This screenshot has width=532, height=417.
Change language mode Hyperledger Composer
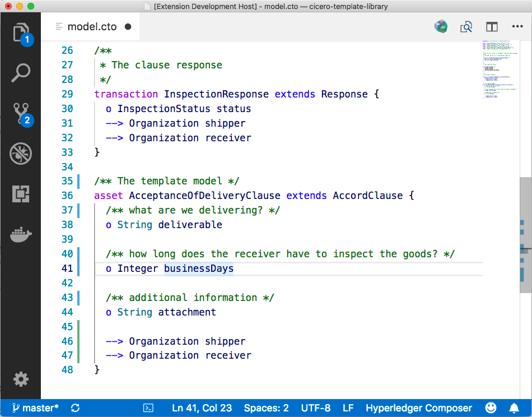tap(419, 408)
